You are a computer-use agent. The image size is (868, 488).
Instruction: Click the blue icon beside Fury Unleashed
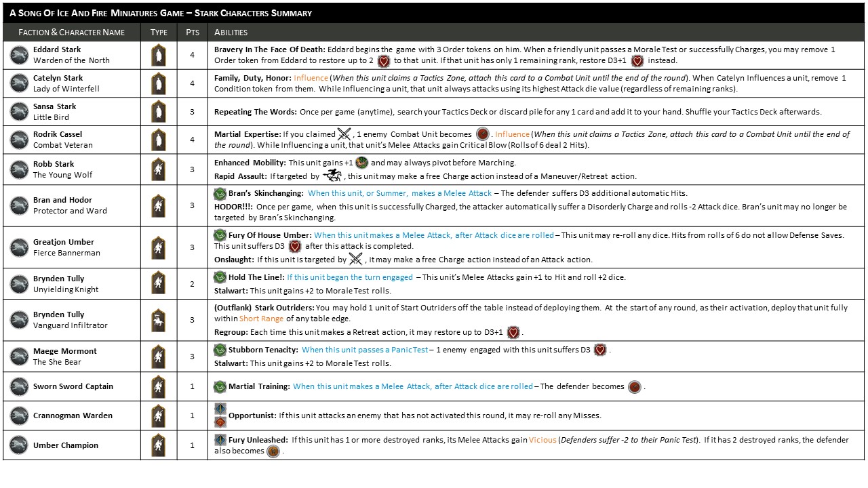[x=220, y=439]
